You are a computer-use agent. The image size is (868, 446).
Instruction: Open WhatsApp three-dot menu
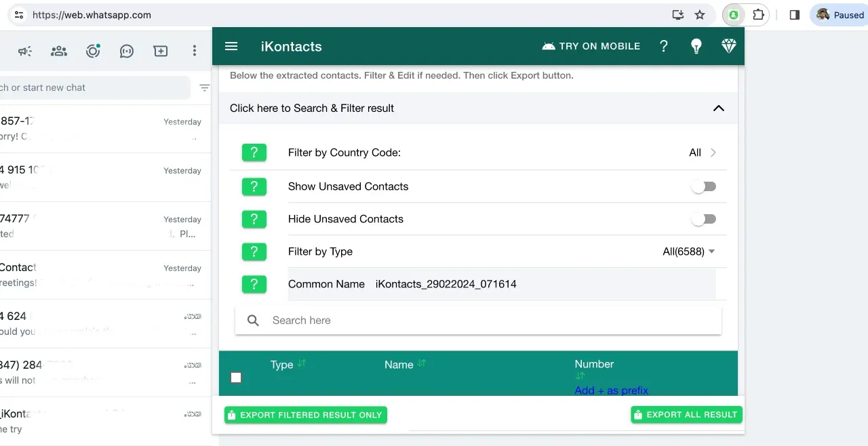[195, 51]
